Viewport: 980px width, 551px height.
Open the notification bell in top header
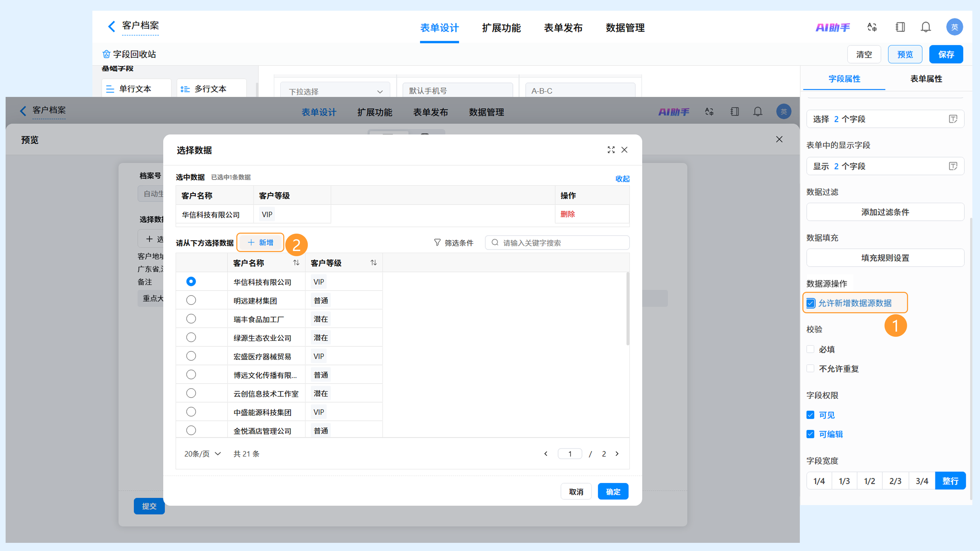(x=926, y=27)
